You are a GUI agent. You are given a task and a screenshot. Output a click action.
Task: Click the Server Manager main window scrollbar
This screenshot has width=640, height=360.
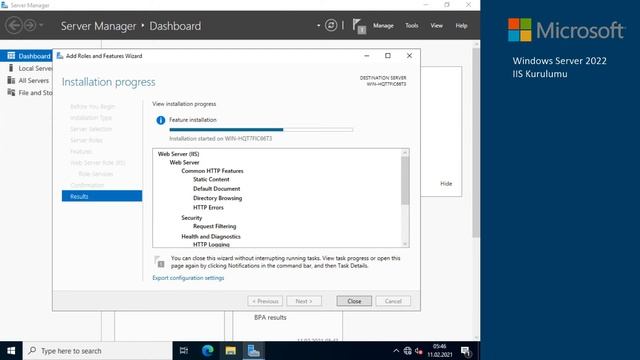click(476, 143)
